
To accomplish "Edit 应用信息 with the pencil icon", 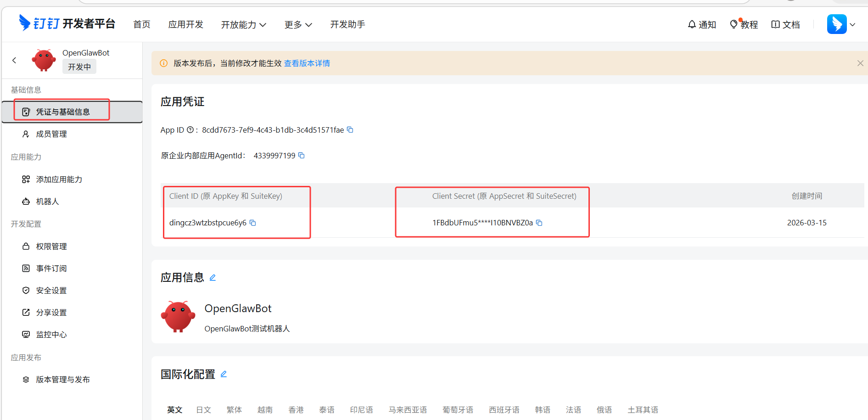I will tap(213, 278).
